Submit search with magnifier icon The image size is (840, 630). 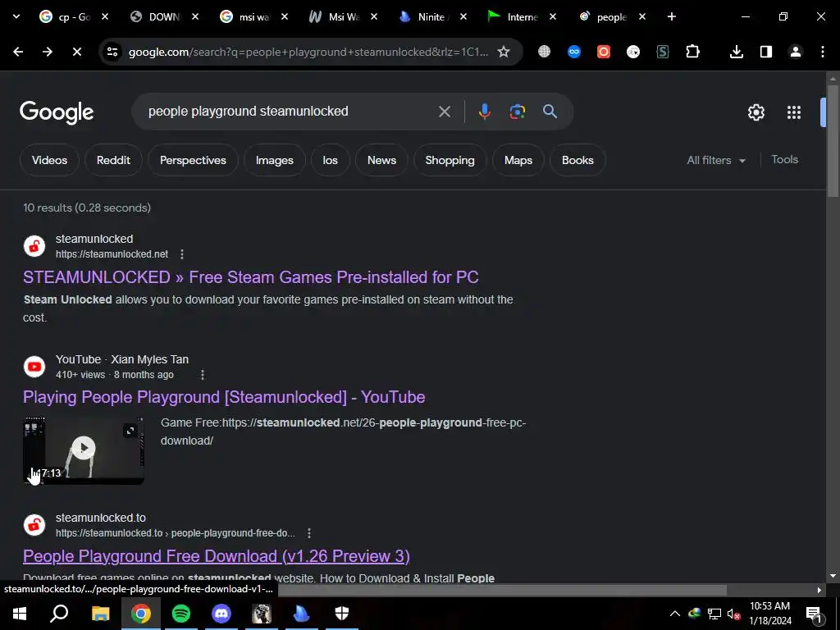pyautogui.click(x=550, y=112)
